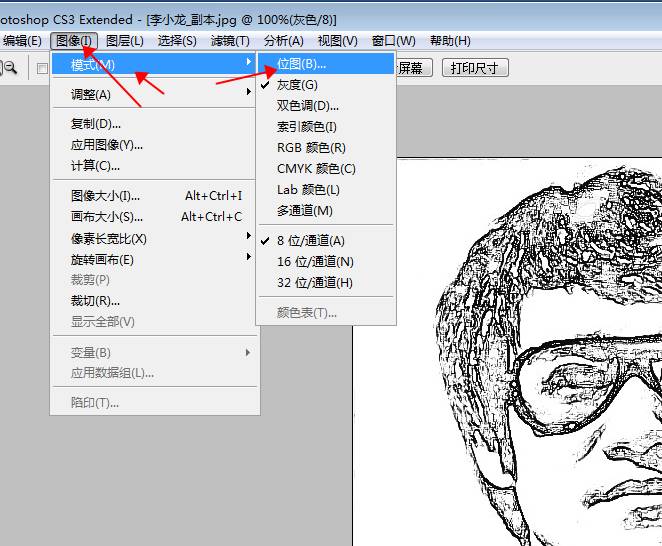Open the 帮助(H) menu
The width and height of the screenshot is (662, 546).
click(449, 41)
